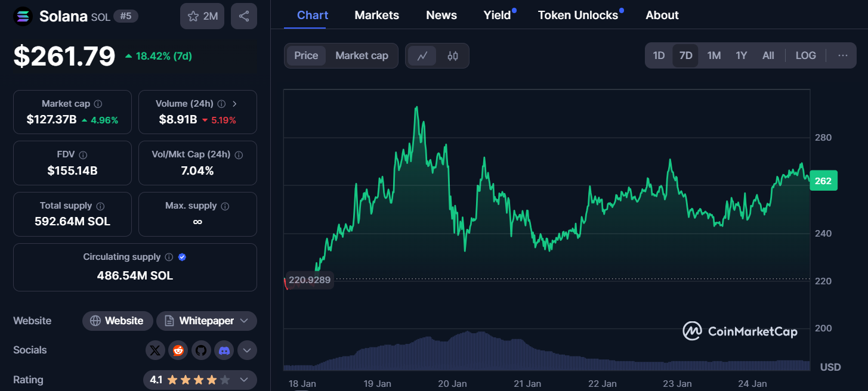Image resolution: width=868 pixels, height=391 pixels.
Task: Click the verified badge beside Circulating supply
Action: [x=183, y=257]
